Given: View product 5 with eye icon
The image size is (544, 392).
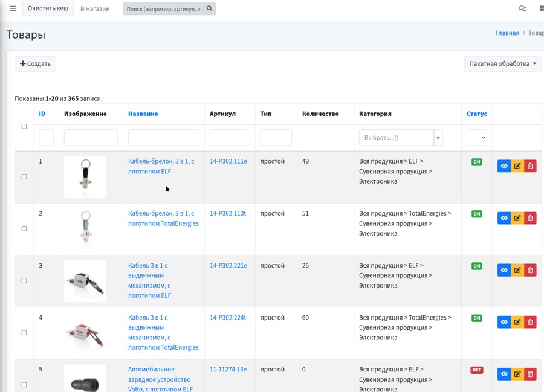Looking at the screenshot, I should (x=504, y=374).
